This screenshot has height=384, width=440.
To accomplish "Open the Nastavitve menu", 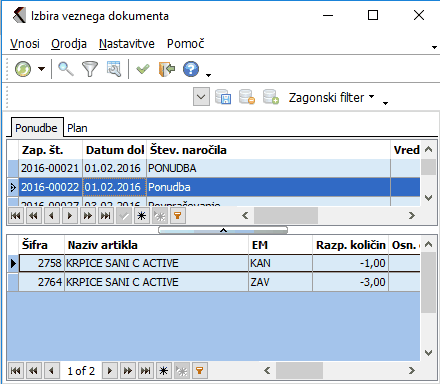I will coord(127,44).
